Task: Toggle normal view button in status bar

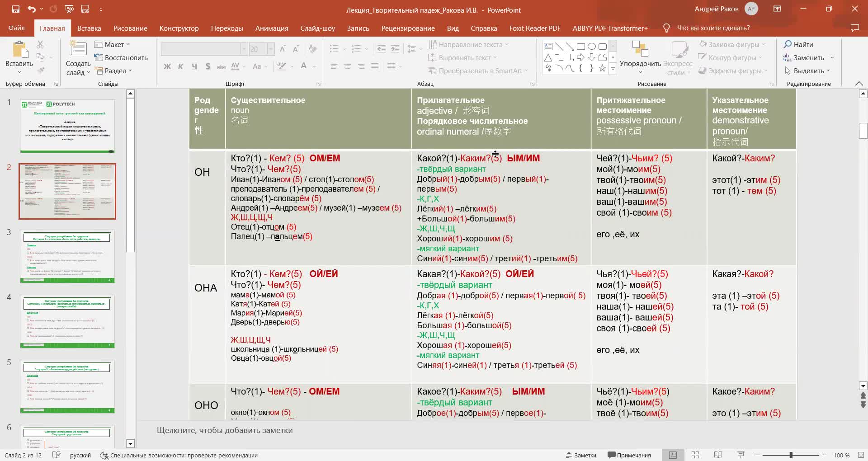Action: click(x=673, y=455)
